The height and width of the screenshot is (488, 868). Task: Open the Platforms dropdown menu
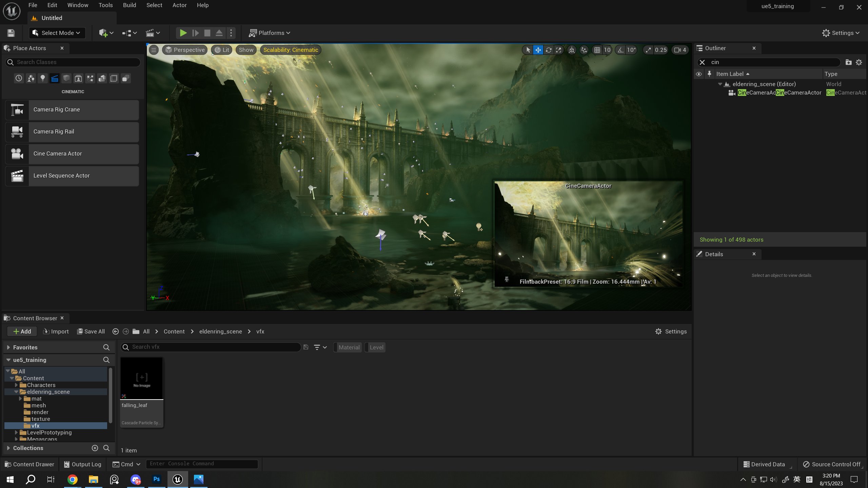pos(270,33)
